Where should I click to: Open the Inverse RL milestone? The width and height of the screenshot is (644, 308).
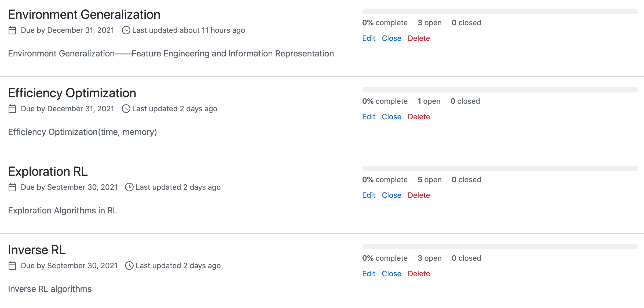[37, 250]
